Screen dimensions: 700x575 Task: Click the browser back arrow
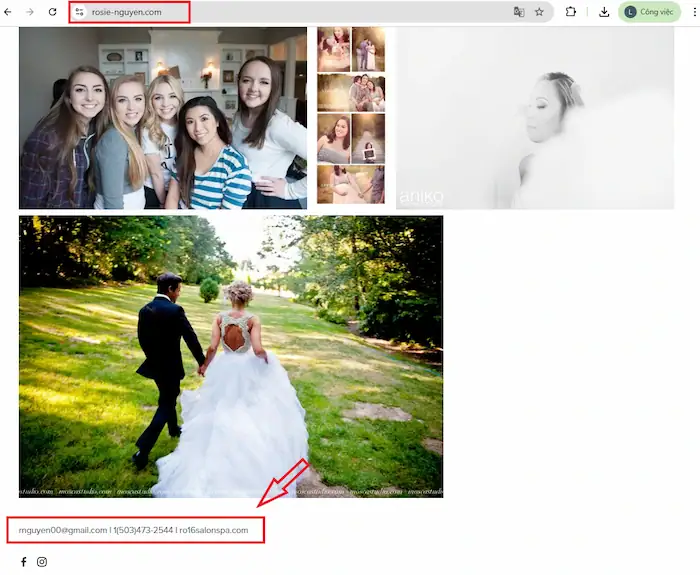10,12
